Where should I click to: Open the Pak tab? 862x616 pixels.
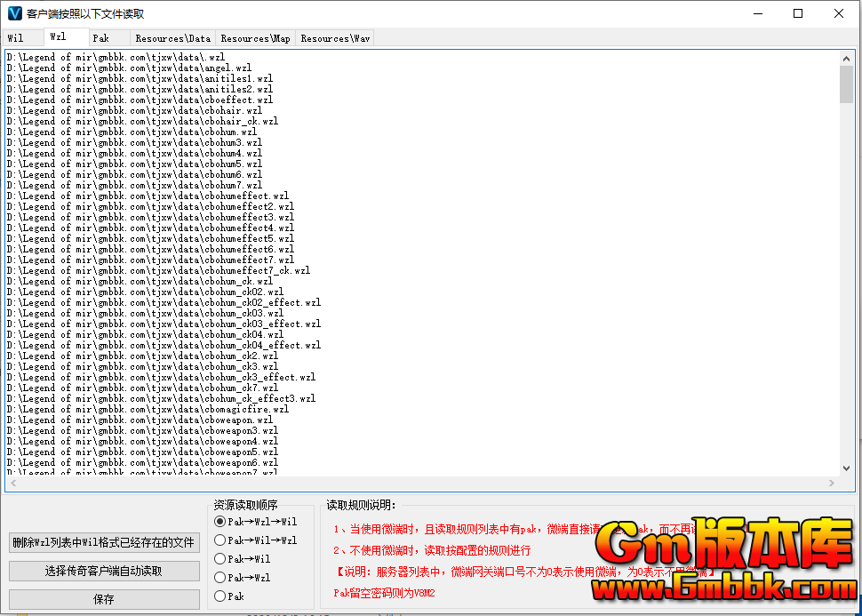click(x=101, y=38)
